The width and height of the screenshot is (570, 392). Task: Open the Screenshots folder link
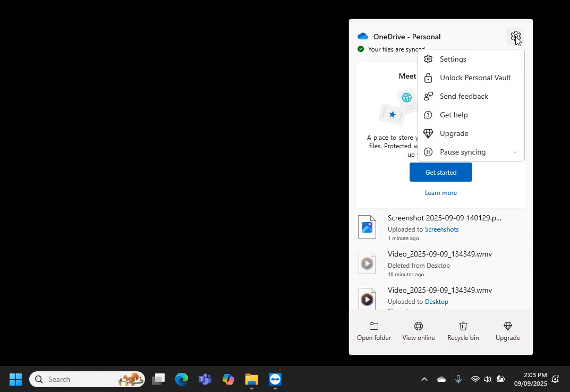441,229
